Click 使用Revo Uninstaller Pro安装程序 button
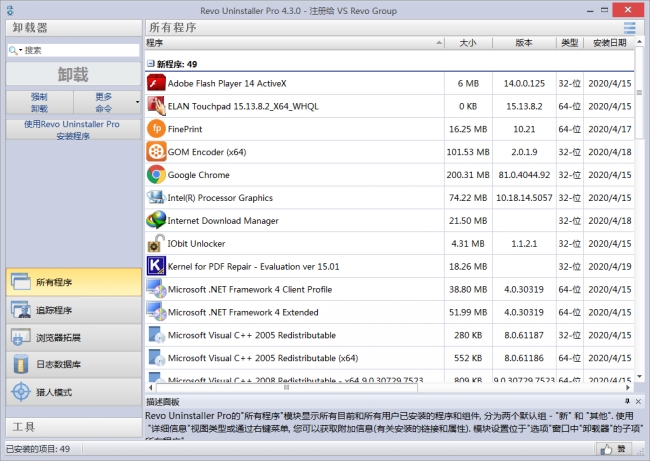 tap(73, 130)
